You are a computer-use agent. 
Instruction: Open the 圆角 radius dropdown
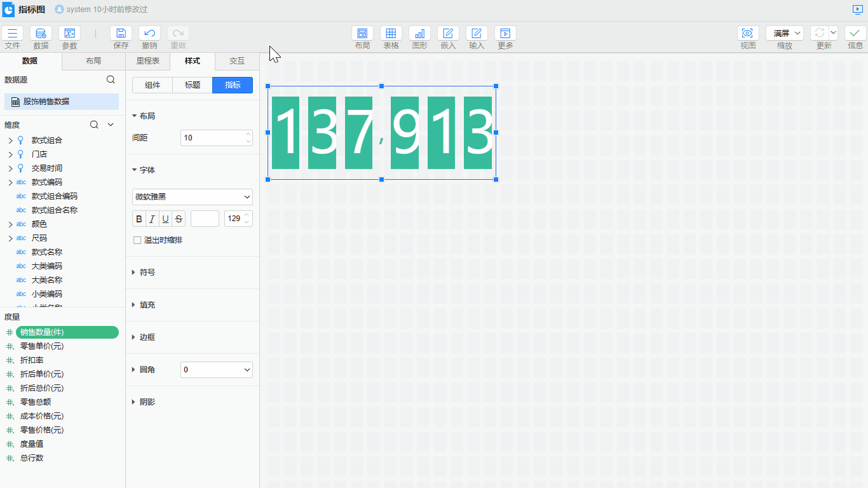coord(216,369)
